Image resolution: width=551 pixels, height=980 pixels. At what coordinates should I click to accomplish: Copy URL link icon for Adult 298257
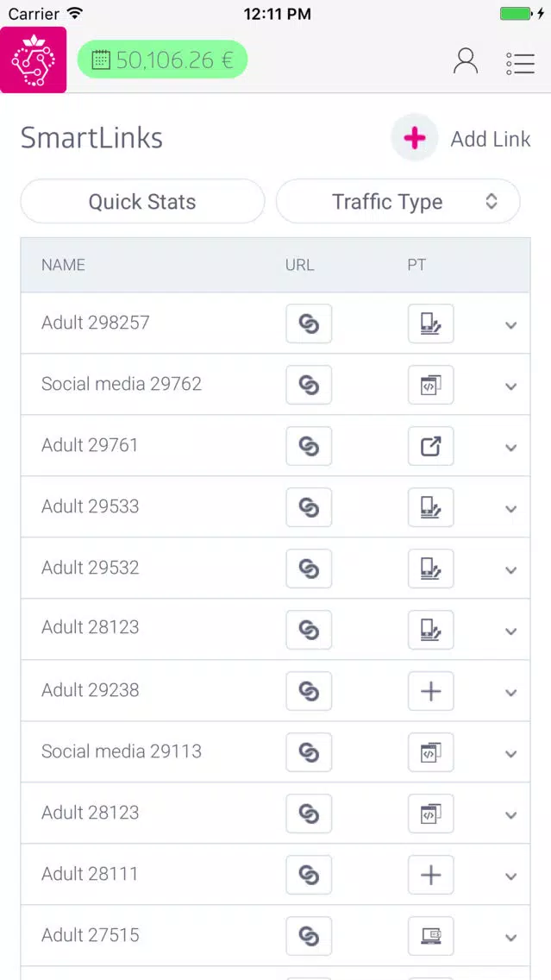pos(309,324)
